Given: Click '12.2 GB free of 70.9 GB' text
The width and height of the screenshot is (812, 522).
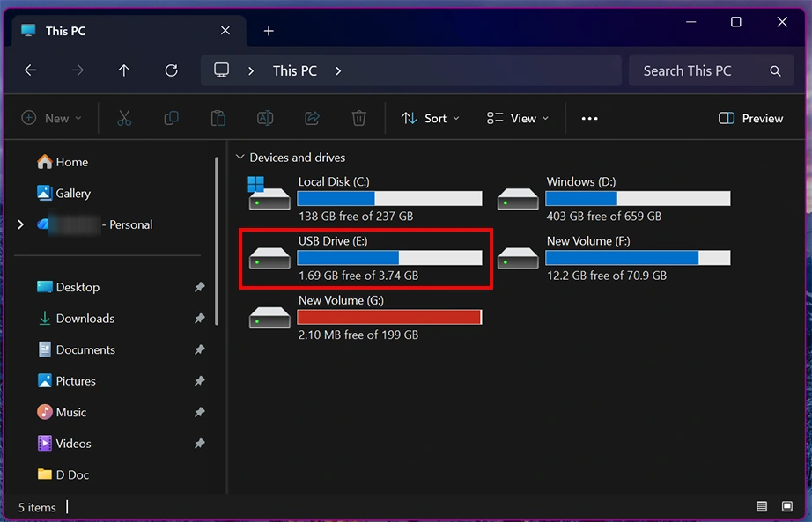Looking at the screenshot, I should coord(607,276).
